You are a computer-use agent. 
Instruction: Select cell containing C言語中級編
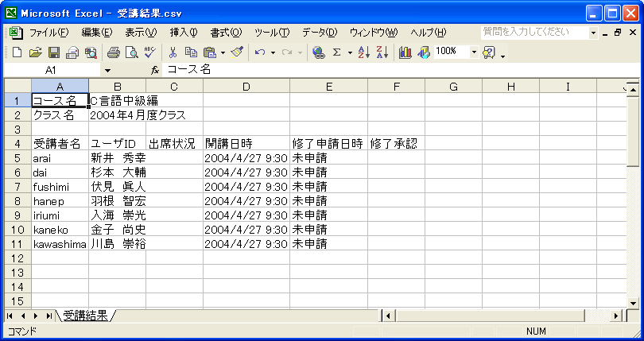(x=118, y=101)
